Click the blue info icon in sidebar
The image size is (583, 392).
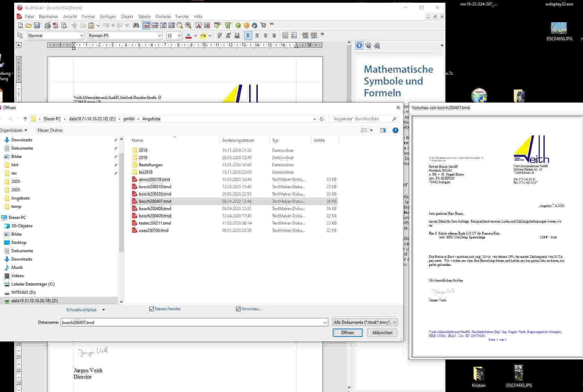(x=359, y=45)
